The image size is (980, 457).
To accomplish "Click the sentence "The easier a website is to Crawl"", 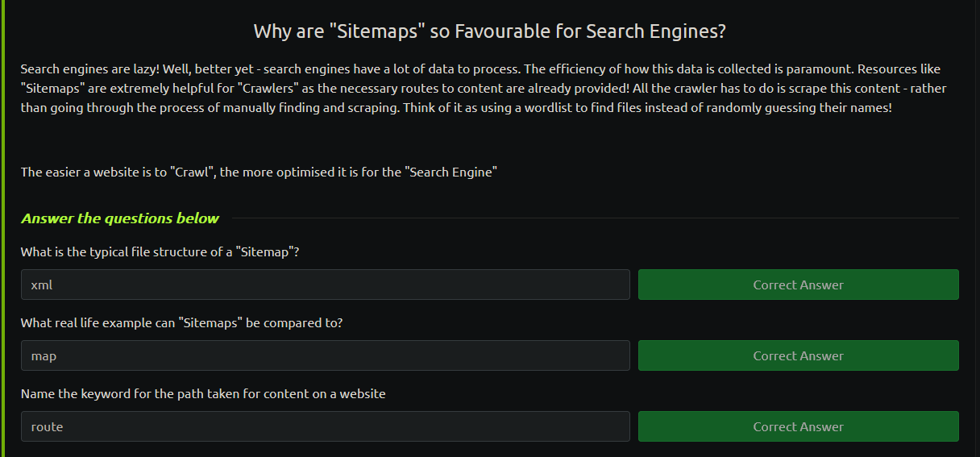I will tap(259, 172).
